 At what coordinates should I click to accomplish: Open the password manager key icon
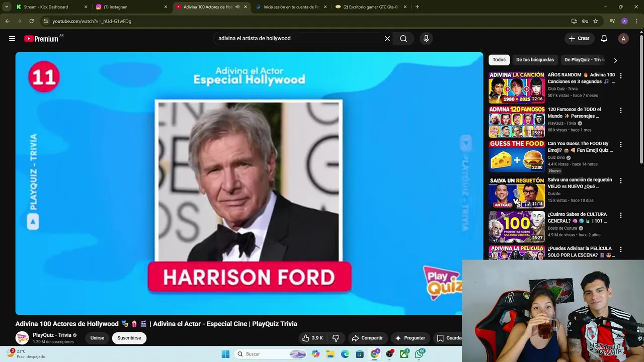click(585, 21)
